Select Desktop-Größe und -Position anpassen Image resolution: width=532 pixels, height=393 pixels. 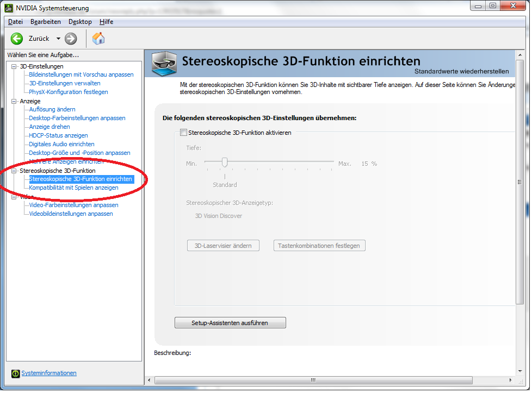point(80,153)
